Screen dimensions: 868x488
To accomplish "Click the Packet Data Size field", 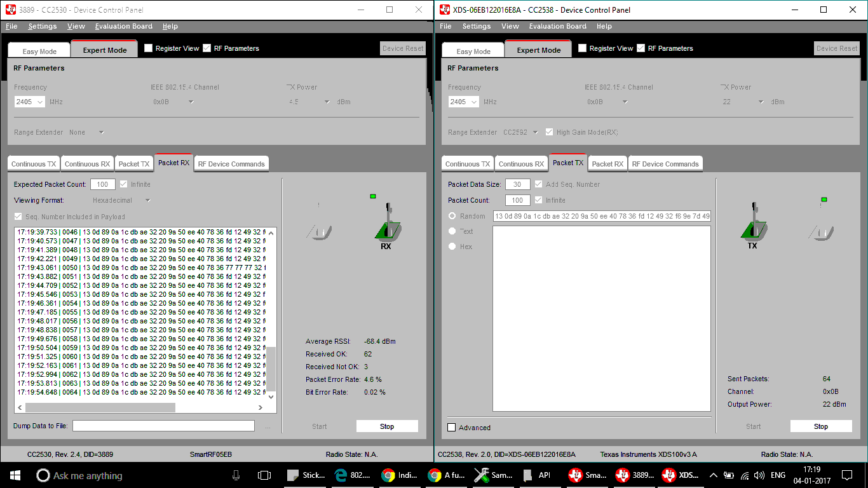I will [x=518, y=184].
